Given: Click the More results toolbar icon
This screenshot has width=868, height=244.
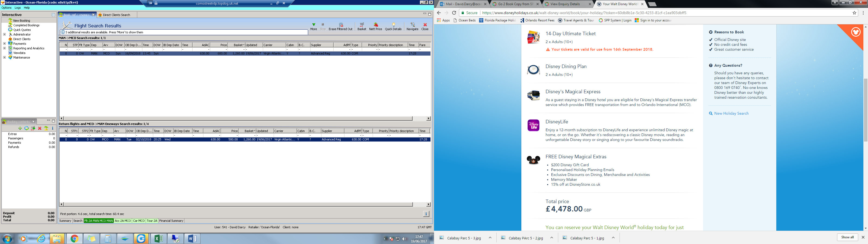Looking at the screenshot, I should pyautogui.click(x=313, y=27).
